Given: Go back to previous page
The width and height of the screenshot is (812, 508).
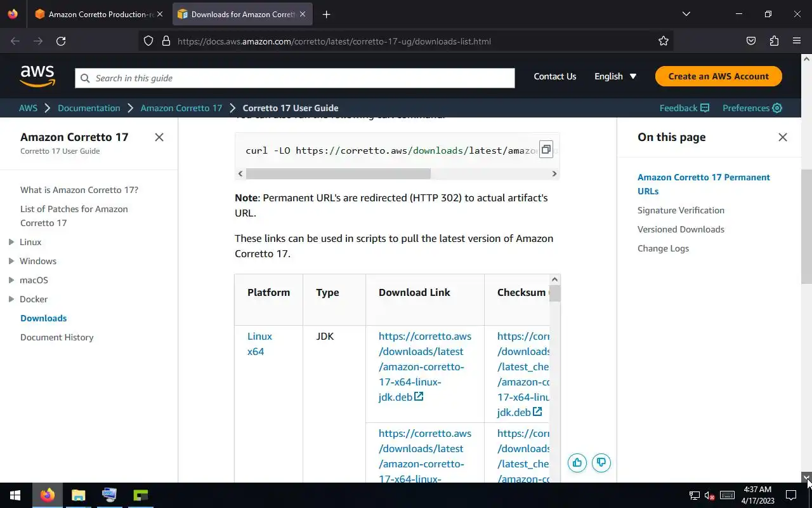Looking at the screenshot, I should (x=15, y=41).
